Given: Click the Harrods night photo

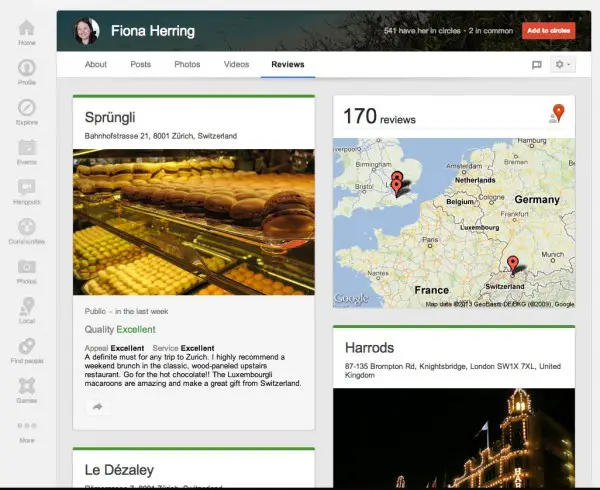Looking at the screenshot, I should 454,438.
